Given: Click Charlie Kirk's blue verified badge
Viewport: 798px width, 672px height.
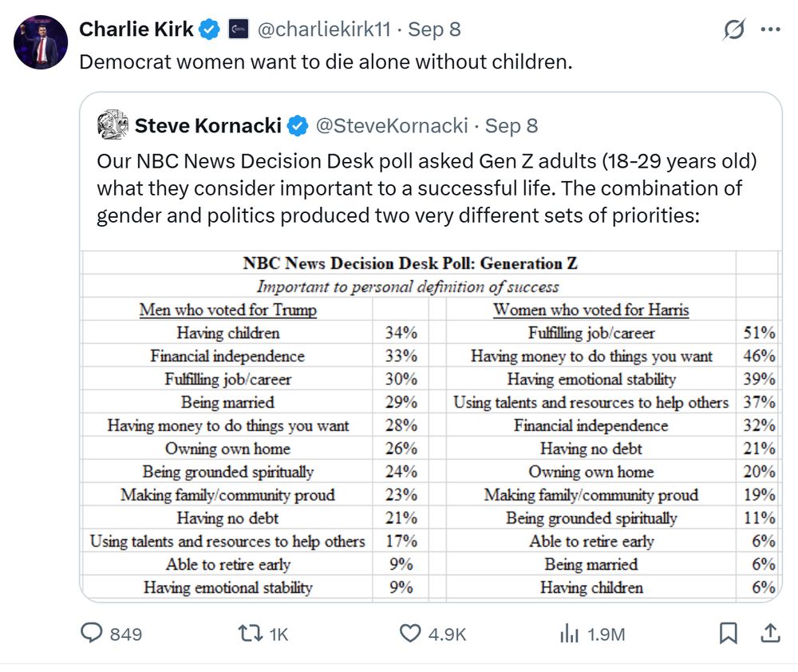Looking at the screenshot, I should tap(210, 30).
